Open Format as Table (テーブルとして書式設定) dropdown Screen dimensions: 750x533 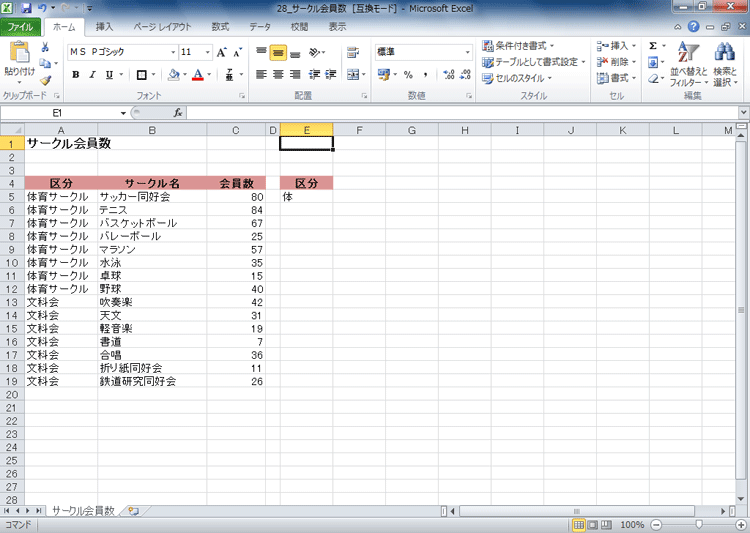(533, 62)
